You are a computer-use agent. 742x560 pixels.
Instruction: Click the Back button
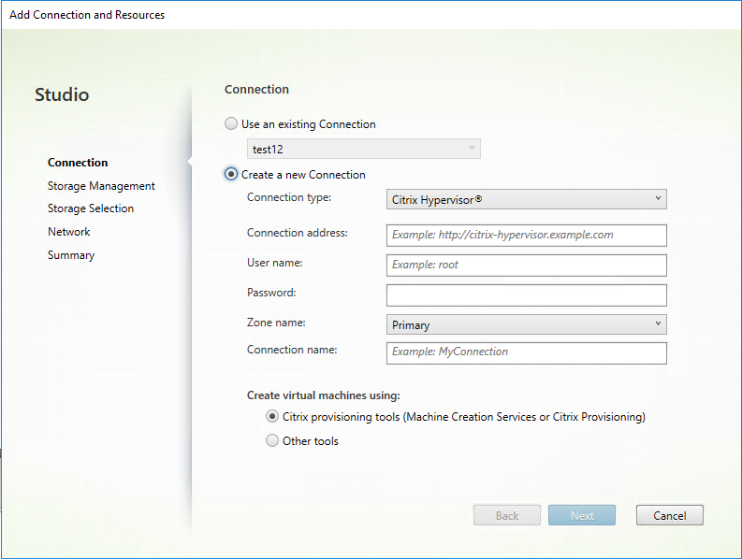point(507,515)
